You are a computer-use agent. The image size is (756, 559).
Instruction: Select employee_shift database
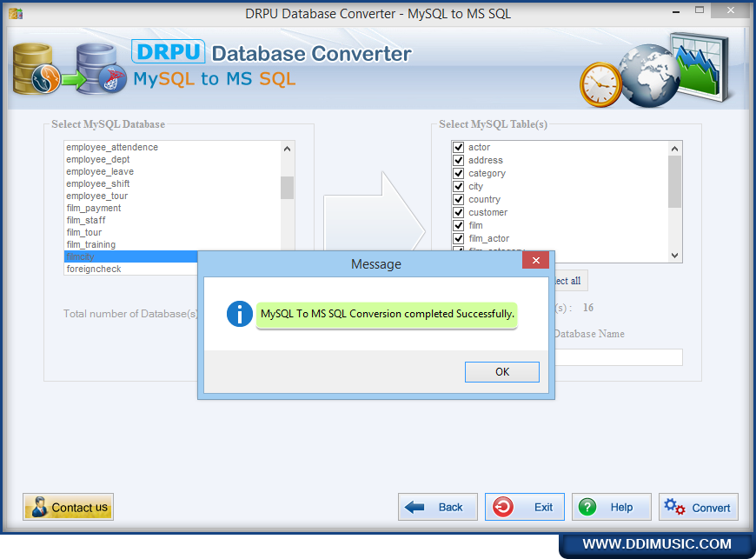(x=172, y=183)
